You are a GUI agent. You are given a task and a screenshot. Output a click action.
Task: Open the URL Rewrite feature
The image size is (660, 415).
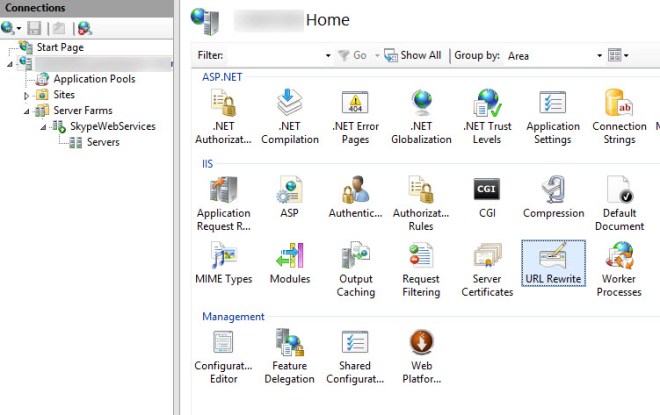[x=552, y=263]
